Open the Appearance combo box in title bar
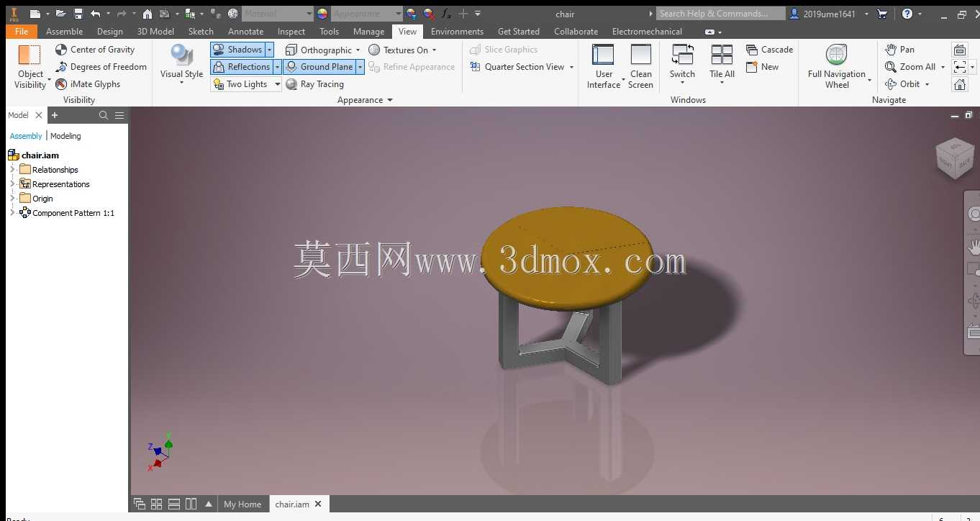Screen dimensions: 980x521 click(x=366, y=14)
